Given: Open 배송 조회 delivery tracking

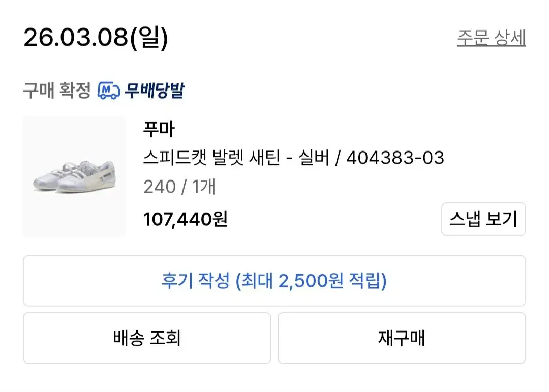Looking at the screenshot, I should coord(147,338).
